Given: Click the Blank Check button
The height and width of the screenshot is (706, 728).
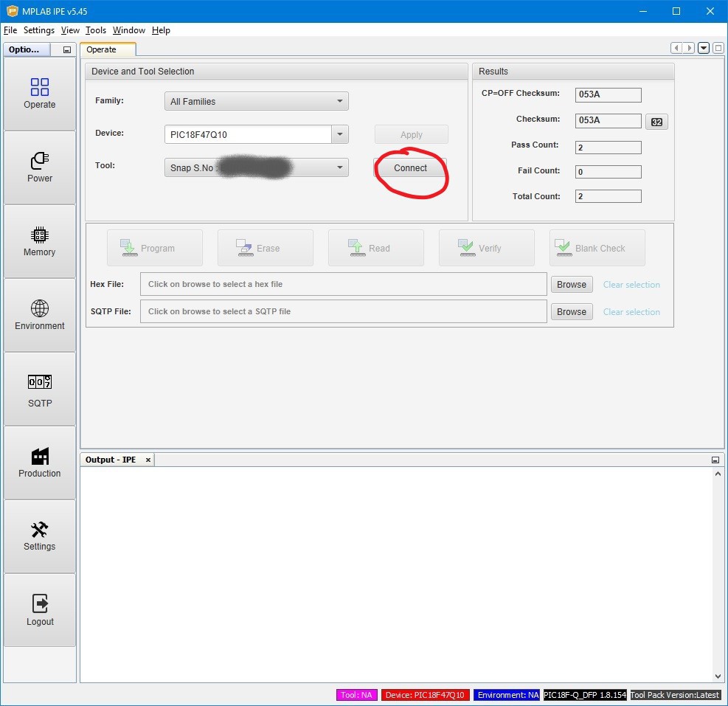Looking at the screenshot, I should (597, 248).
